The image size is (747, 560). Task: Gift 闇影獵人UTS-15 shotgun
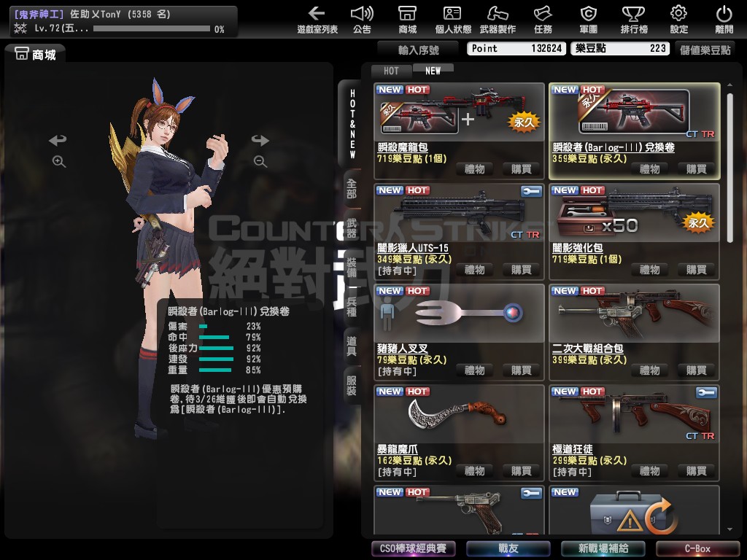(474, 270)
